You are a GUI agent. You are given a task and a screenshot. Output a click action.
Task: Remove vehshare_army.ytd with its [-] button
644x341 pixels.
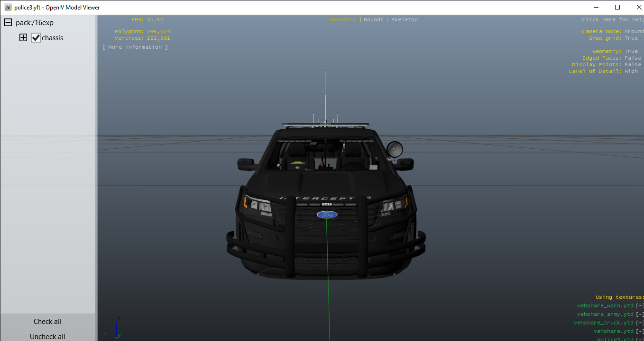point(640,314)
